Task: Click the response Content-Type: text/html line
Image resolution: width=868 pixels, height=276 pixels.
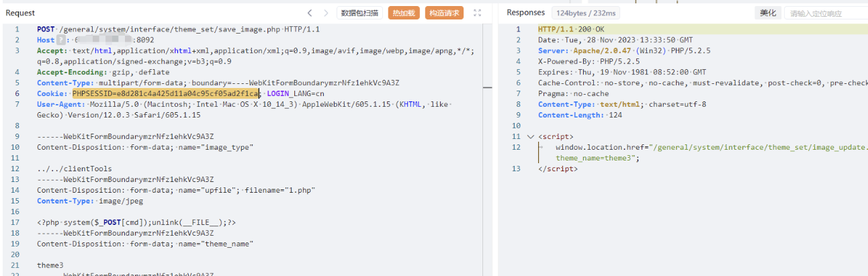Action: (622, 104)
